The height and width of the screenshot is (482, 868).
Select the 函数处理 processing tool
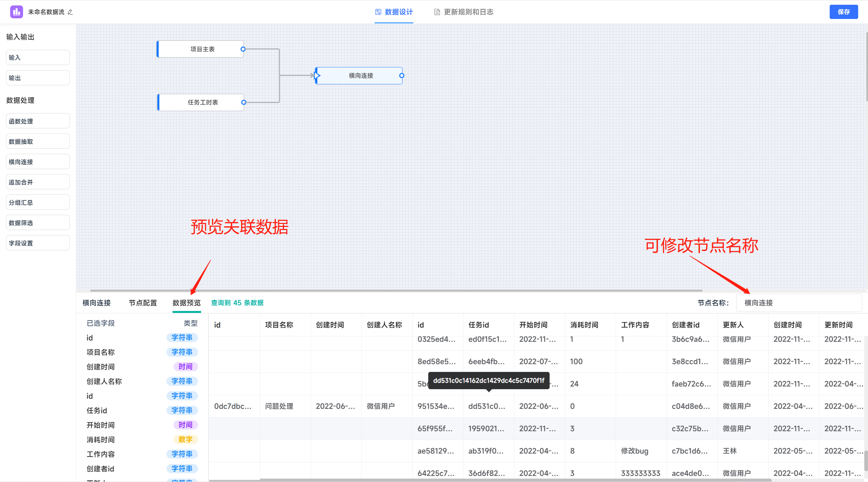pos(38,121)
